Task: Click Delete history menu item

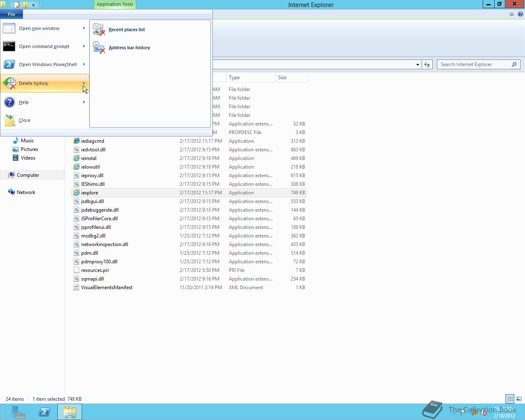Action: tap(44, 83)
